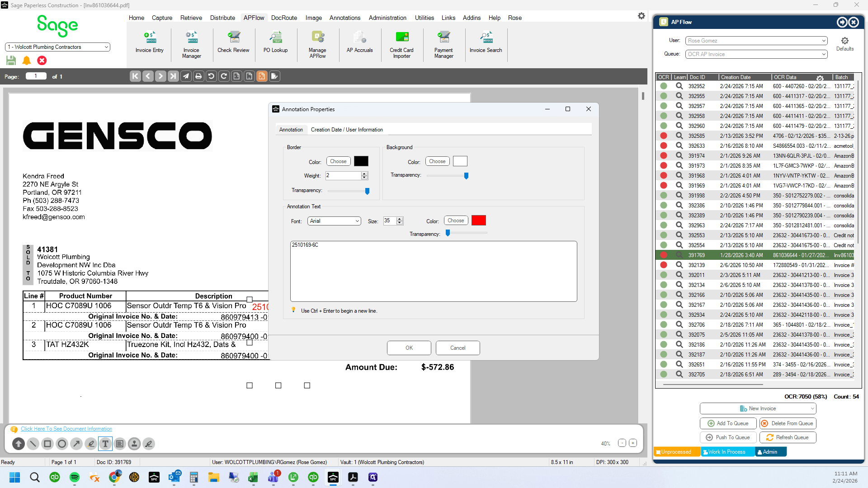Screen dimensions: 868x488
Task: Open the Credit Card Importer
Action: pos(401,45)
